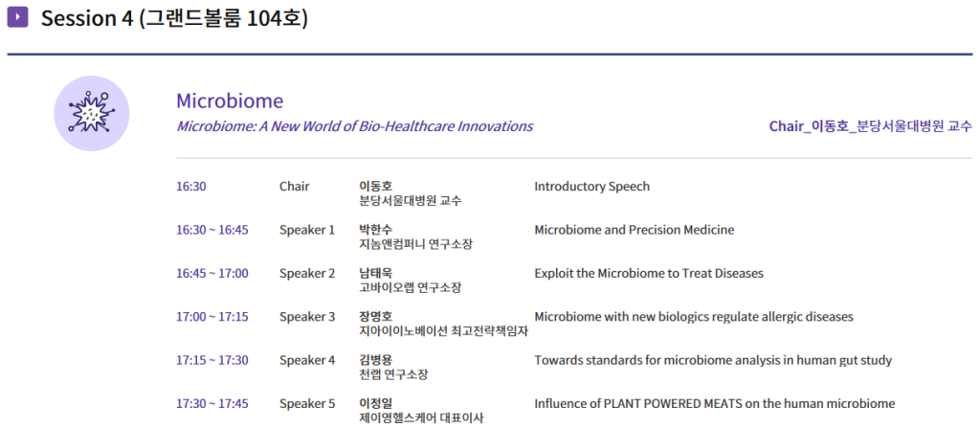Viewport: 980px width, 428px height.
Task: Click speaker name 장명호
Action: (375, 316)
